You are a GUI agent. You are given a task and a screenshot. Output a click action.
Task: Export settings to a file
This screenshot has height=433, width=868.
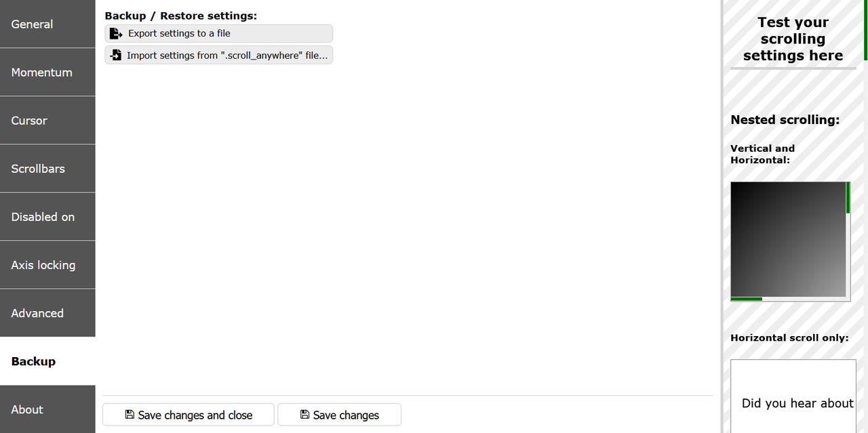coord(219,33)
